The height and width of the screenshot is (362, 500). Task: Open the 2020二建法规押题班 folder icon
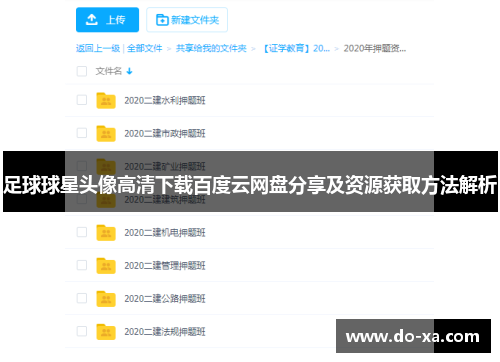pos(106,331)
